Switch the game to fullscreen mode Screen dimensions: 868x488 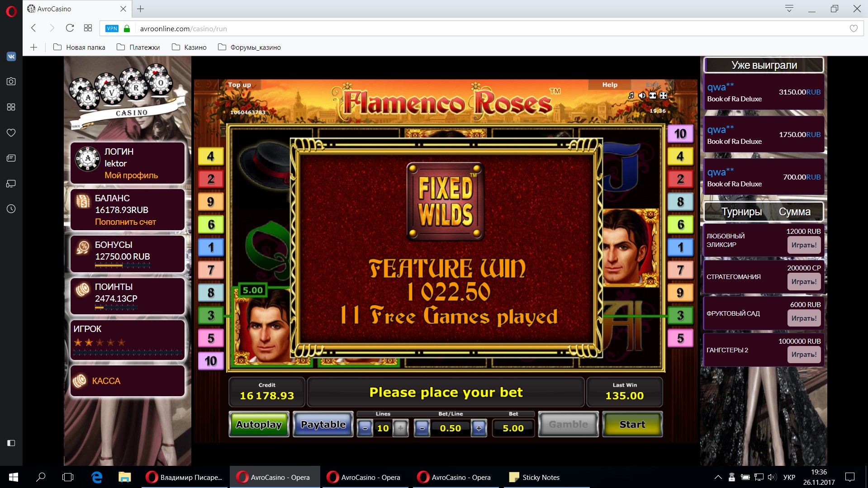[x=663, y=95]
